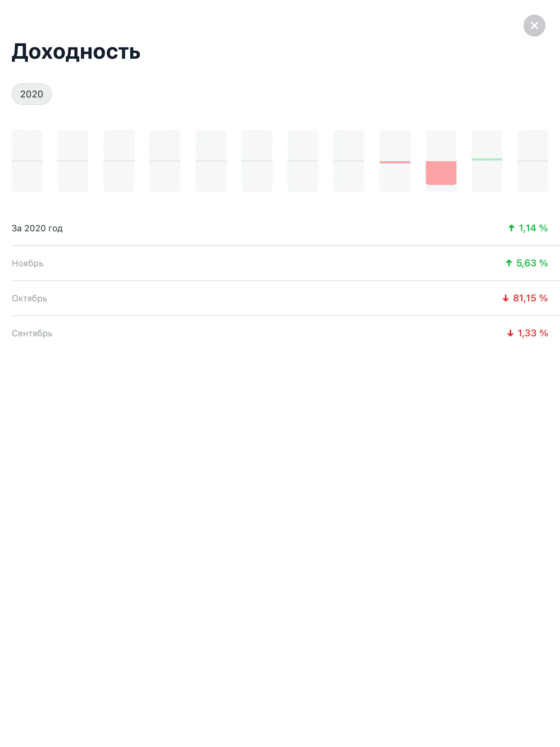The height and width of the screenshot is (747, 560).
Task: Tap the empty February bar
Action: point(73,161)
